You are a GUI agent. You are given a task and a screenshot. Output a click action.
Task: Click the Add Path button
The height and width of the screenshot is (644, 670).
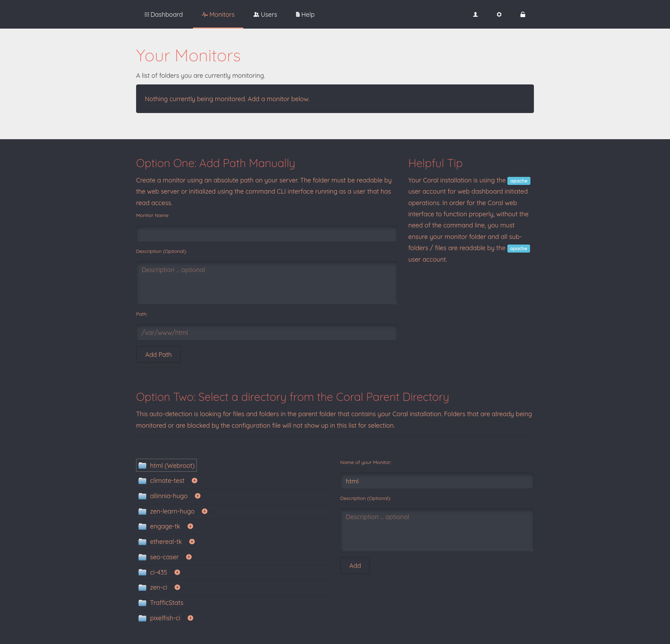158,354
